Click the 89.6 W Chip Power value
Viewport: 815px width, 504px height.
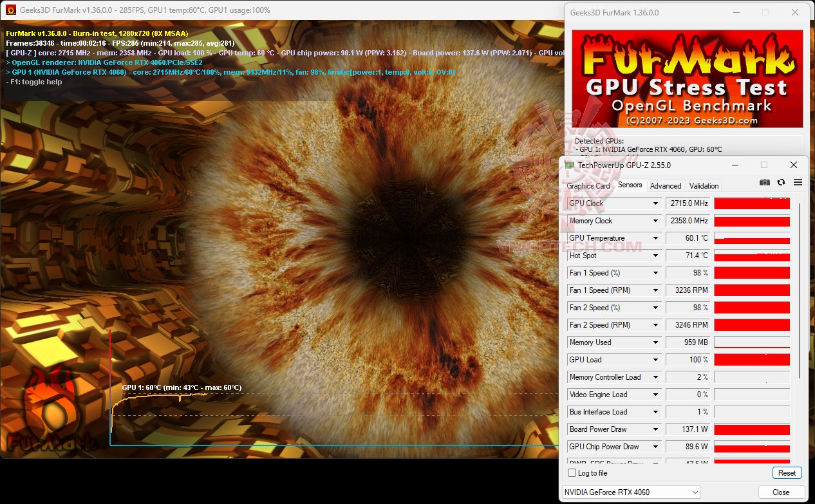tap(688, 447)
